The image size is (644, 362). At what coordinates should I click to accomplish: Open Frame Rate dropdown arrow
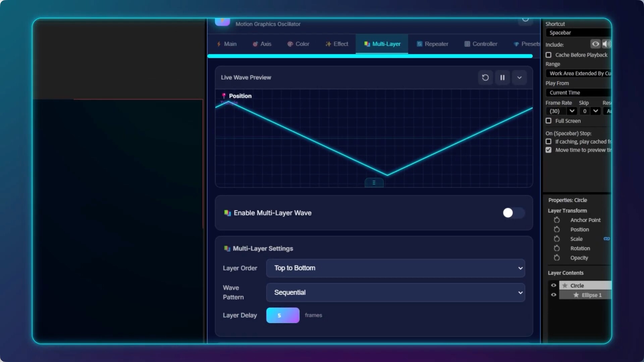(572, 111)
